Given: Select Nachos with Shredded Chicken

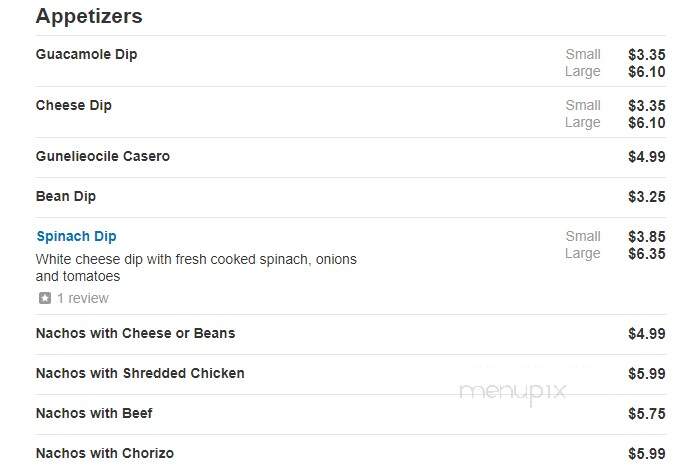Looking at the screenshot, I should 140,373.
